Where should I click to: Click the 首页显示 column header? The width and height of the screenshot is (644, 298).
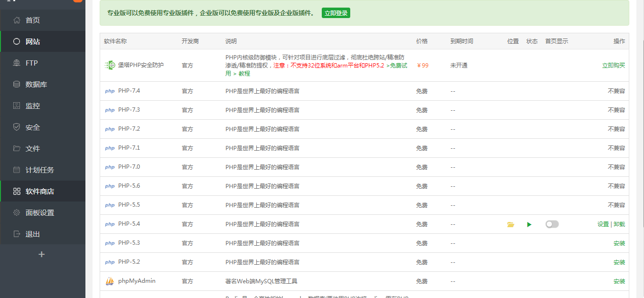(557, 41)
